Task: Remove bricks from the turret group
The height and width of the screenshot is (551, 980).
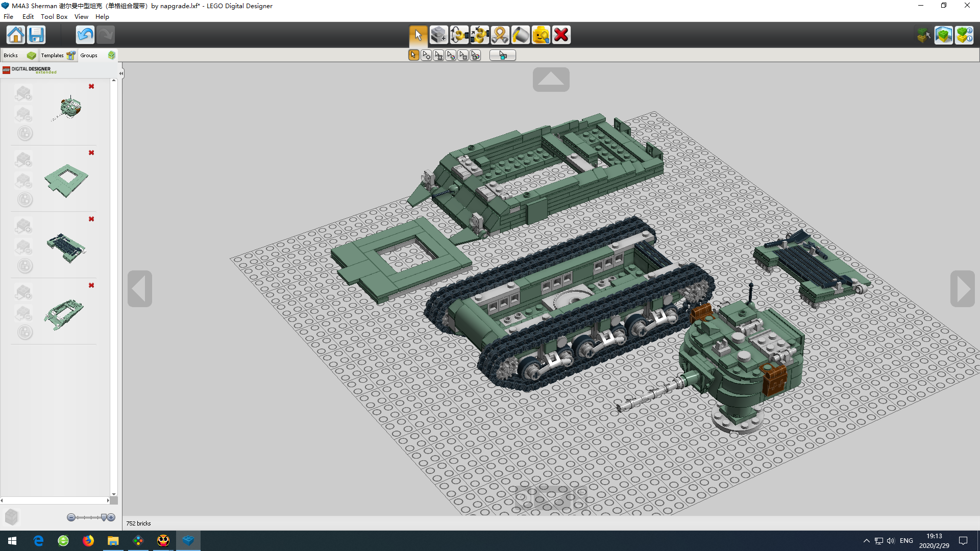Action: 23,114
